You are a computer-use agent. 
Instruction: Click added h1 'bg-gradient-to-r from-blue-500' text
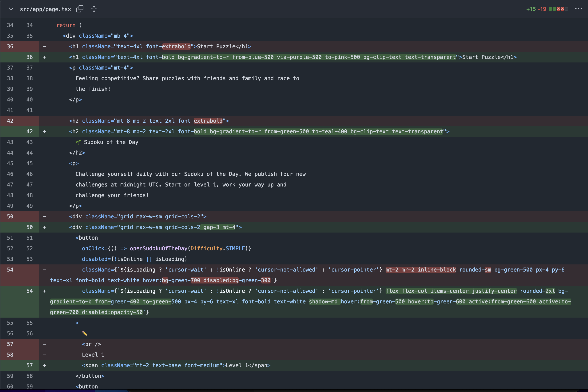(x=226, y=57)
